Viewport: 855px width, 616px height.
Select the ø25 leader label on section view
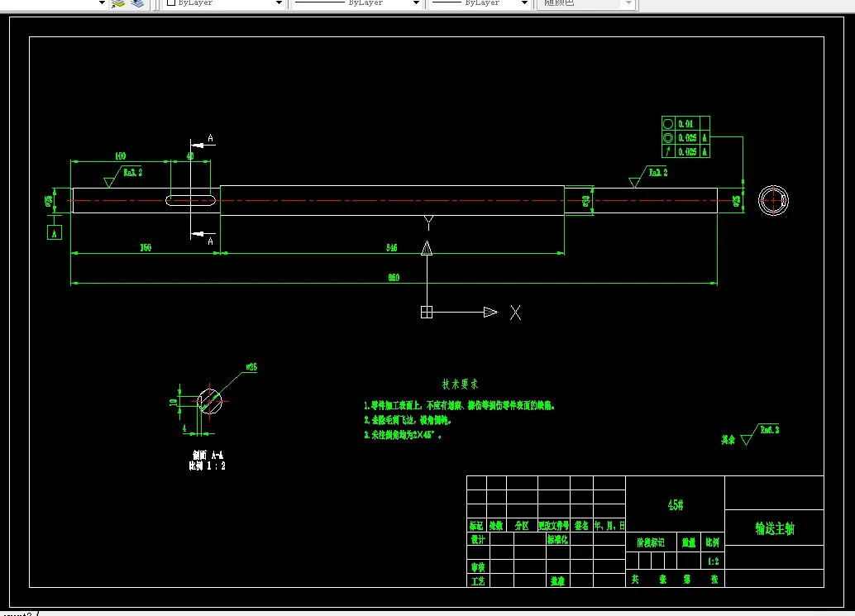coord(251,367)
